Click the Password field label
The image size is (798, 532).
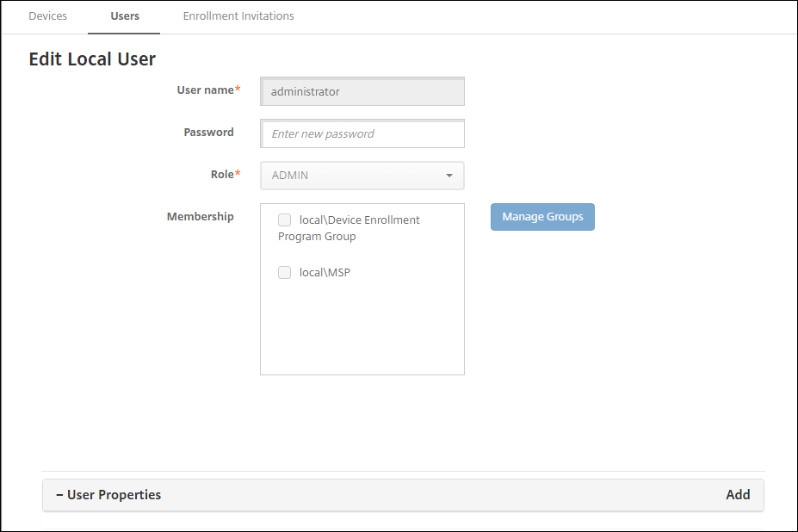208,133
